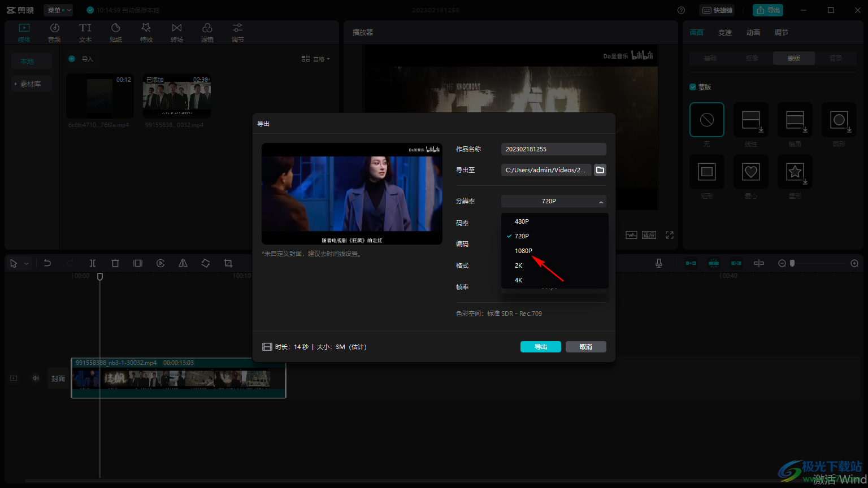The image size is (868, 488).
Task: Delete clip with trash icon
Action: [x=115, y=263]
